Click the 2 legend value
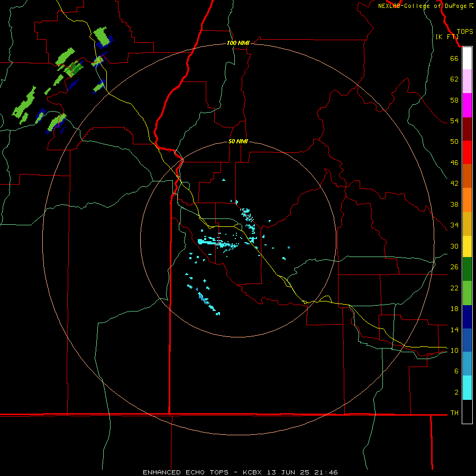Viewport: 476px width, 476px height. point(456,392)
